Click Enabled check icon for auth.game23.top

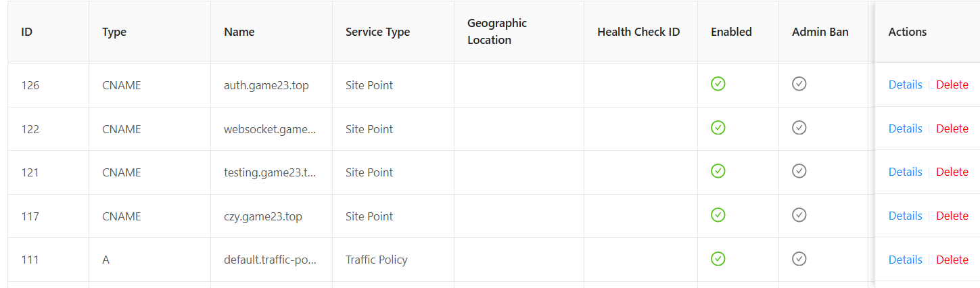click(718, 84)
